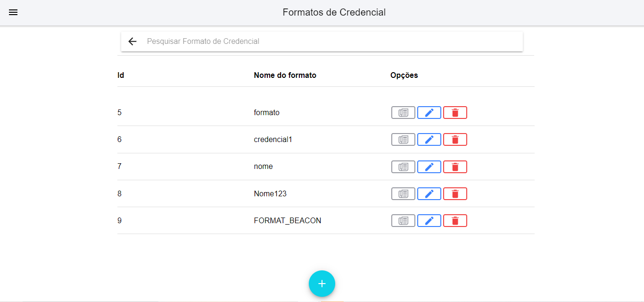View details of 'nome' format
Image resolution: width=644 pixels, height=302 pixels.
(x=403, y=167)
